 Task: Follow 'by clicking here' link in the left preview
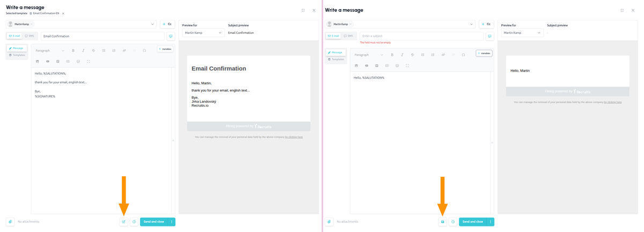point(294,137)
